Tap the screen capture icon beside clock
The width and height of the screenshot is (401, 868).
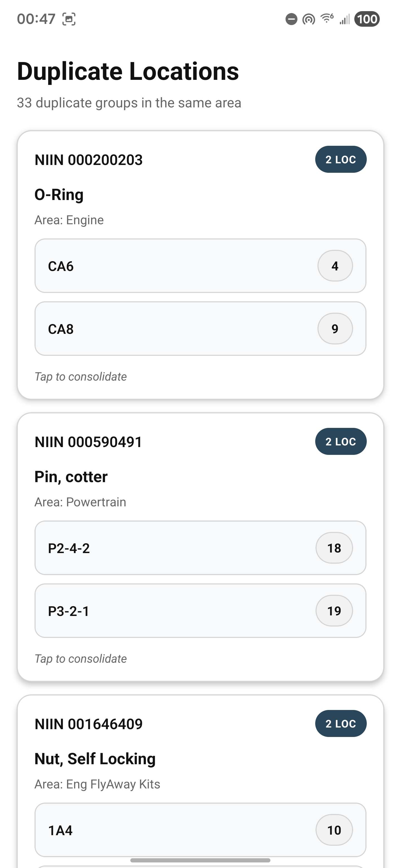tap(69, 19)
